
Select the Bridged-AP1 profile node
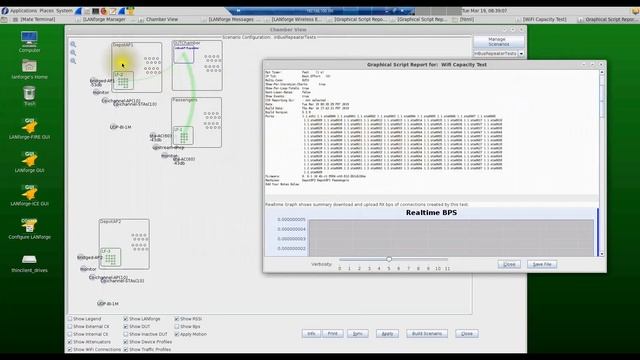pyautogui.click(x=102, y=81)
